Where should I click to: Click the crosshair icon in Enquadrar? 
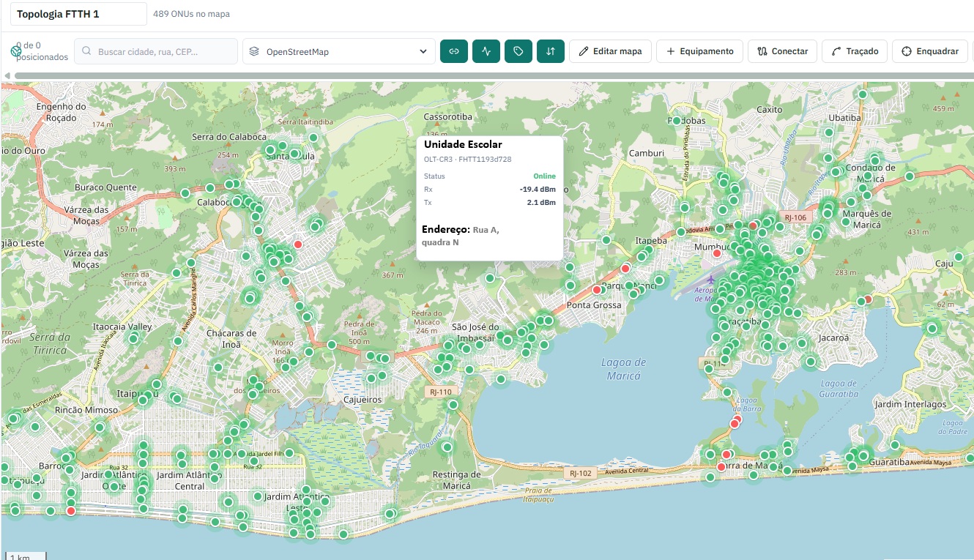907,51
